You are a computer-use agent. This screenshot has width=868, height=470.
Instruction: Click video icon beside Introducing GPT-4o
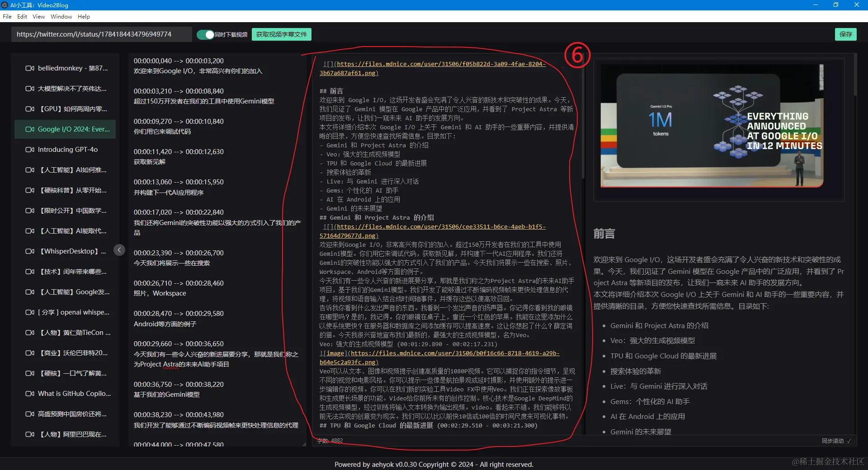tap(30, 150)
